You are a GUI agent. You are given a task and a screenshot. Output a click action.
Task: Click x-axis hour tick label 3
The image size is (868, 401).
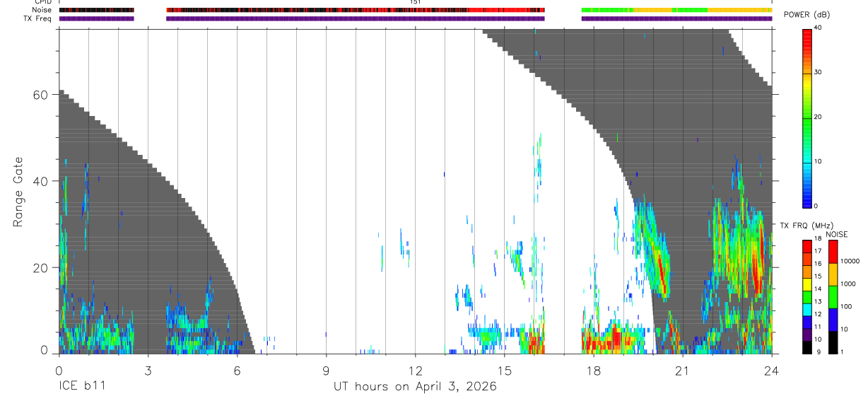148,371
